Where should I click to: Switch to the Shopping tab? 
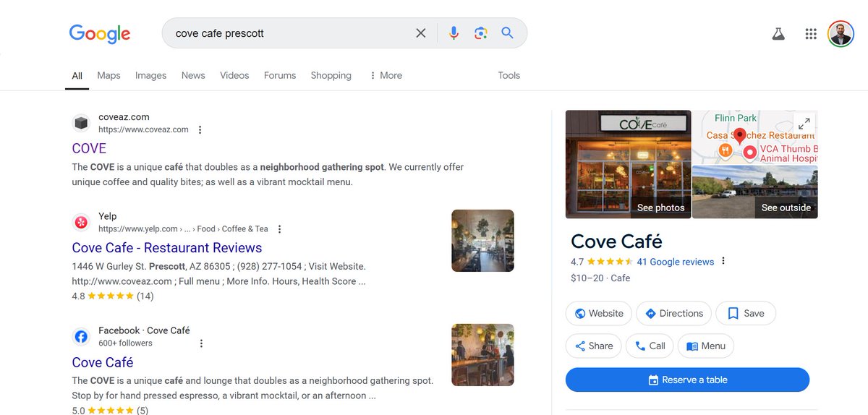click(331, 75)
